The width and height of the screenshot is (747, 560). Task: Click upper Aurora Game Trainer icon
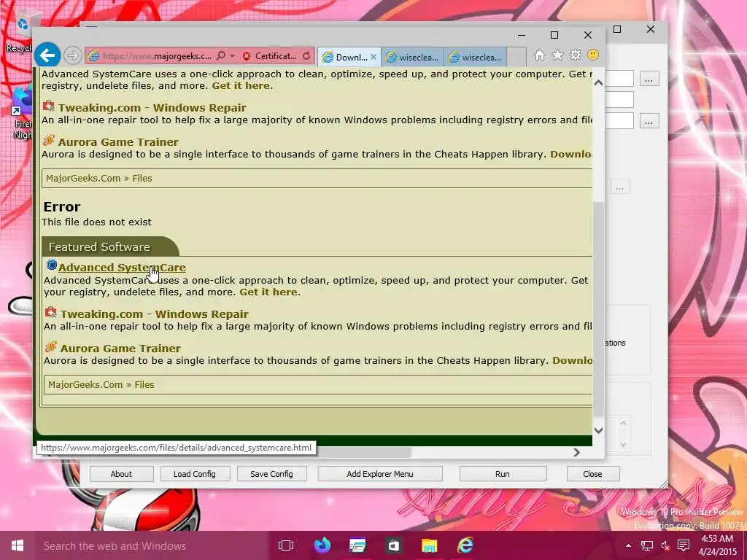coord(49,140)
